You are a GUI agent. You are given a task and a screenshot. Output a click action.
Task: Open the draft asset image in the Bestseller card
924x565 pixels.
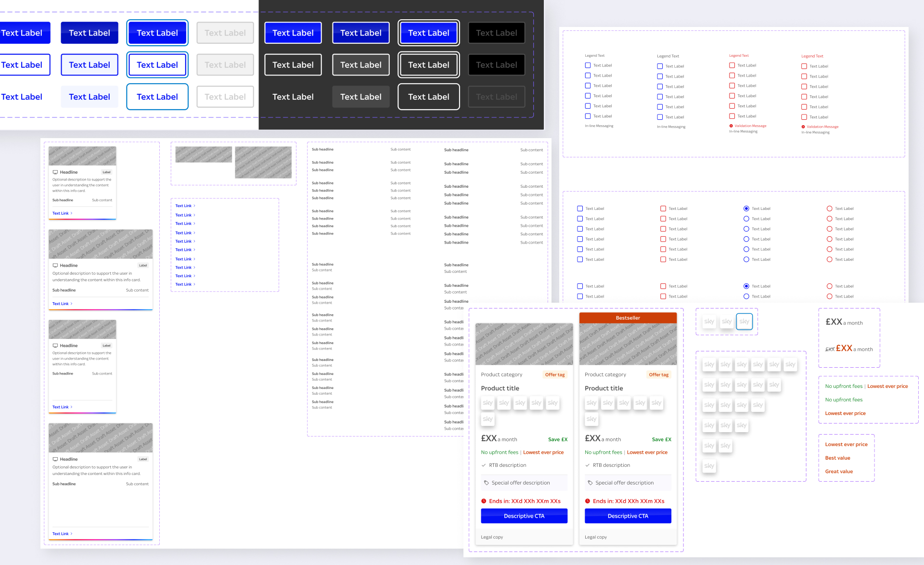[628, 344]
